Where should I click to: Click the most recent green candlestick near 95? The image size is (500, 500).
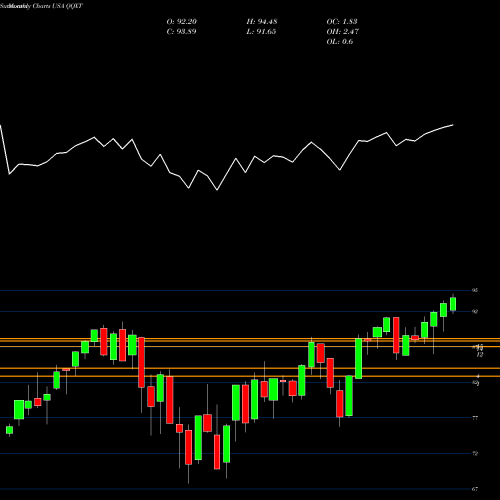click(x=453, y=304)
